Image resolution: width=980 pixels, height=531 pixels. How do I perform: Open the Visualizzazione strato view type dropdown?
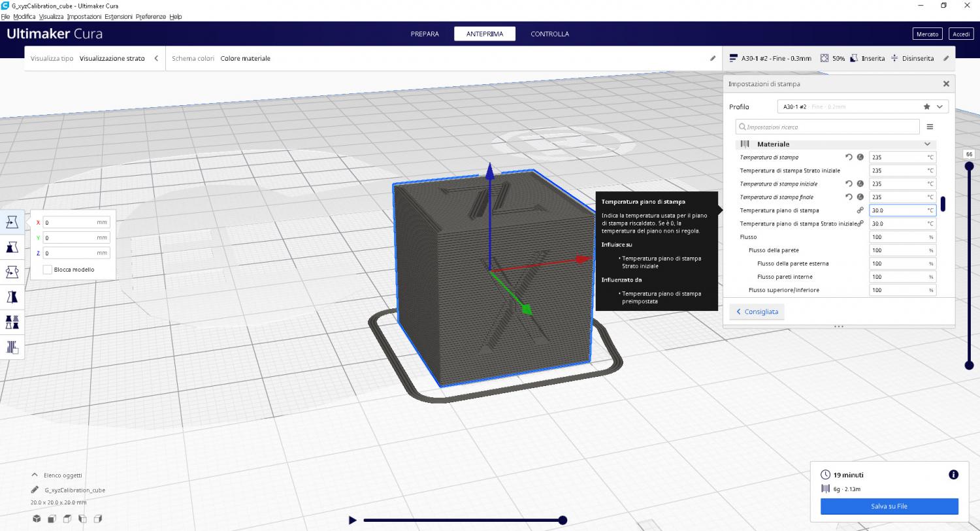tap(95, 58)
